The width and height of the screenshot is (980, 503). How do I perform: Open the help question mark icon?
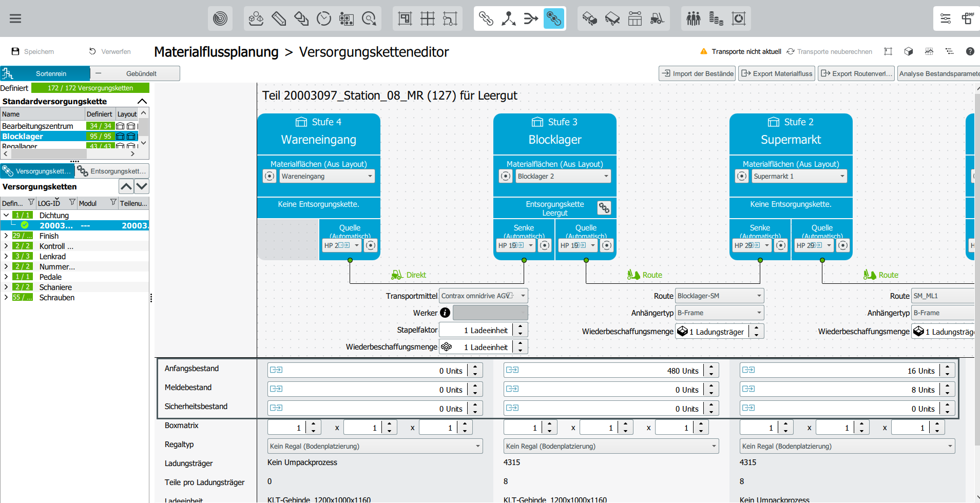tap(970, 51)
